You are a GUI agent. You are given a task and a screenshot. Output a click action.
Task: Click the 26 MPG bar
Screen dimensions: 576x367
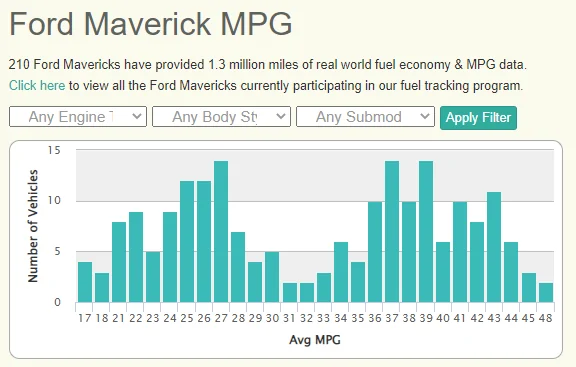(x=204, y=242)
